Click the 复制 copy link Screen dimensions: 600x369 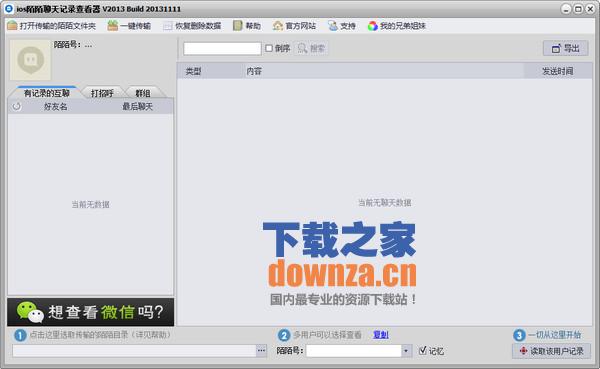pyautogui.click(x=381, y=335)
